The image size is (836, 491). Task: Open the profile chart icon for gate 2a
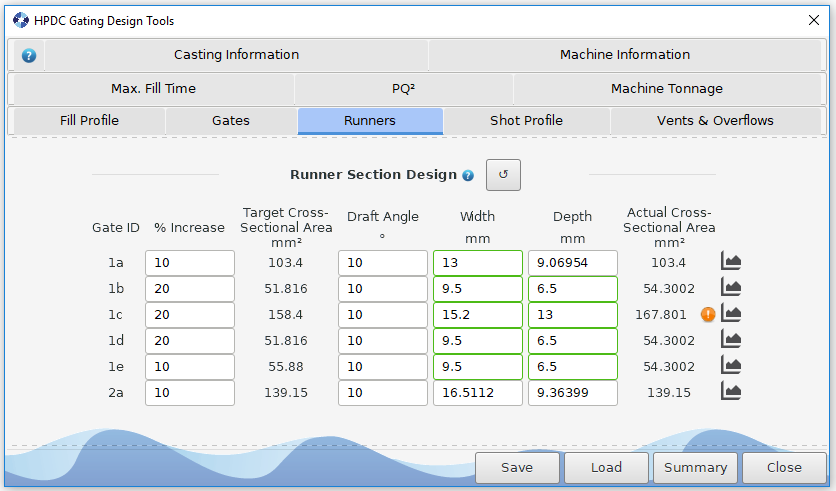click(731, 392)
